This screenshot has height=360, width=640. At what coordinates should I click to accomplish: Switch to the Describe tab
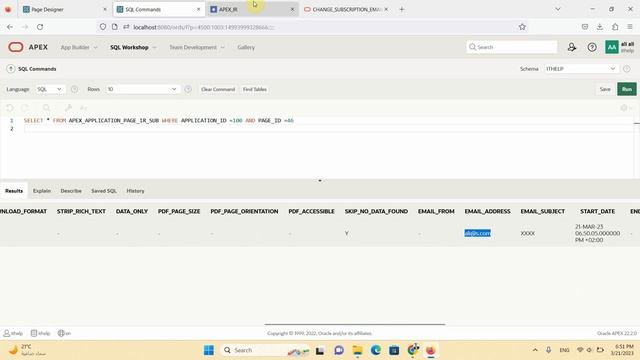(x=71, y=191)
